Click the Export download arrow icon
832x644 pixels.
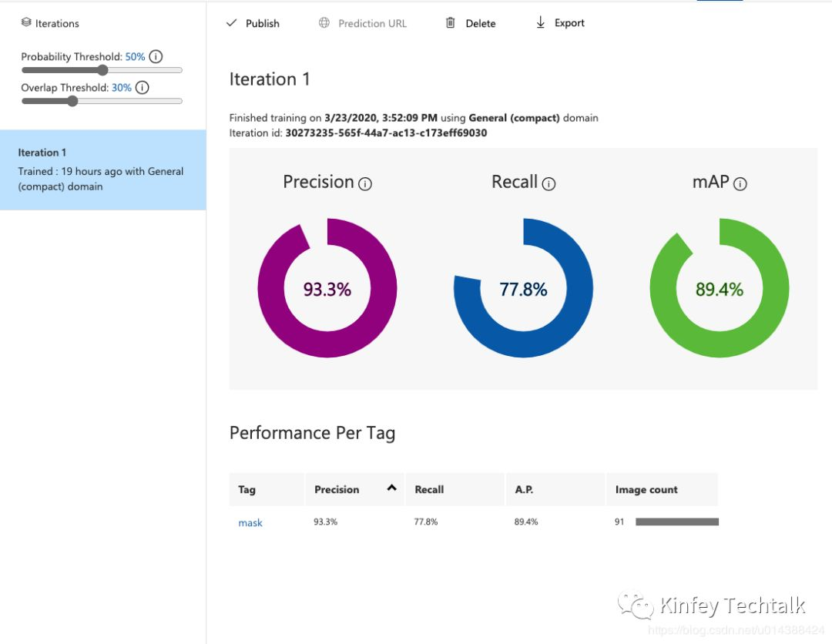tap(541, 23)
